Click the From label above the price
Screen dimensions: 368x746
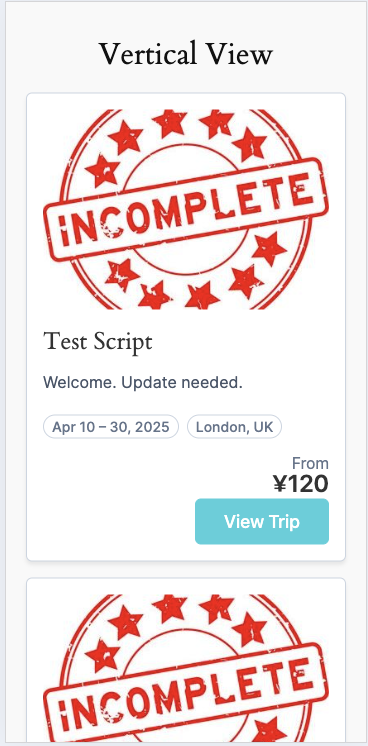[x=310, y=463]
